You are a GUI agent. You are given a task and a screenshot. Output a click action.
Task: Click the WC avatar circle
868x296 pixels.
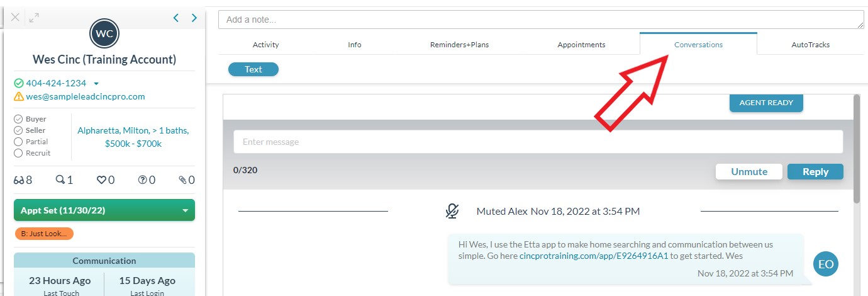(x=104, y=33)
